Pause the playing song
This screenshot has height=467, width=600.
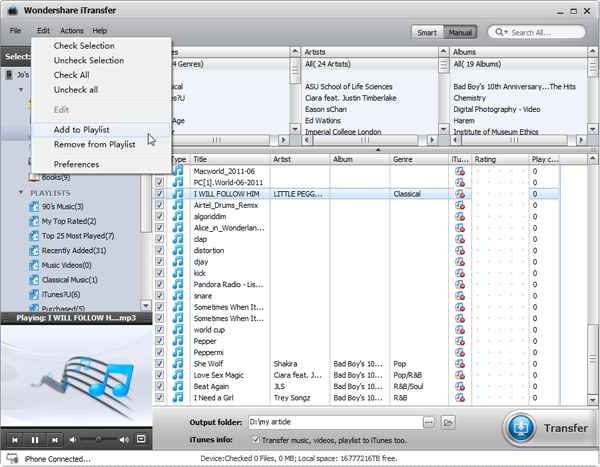click(35, 440)
